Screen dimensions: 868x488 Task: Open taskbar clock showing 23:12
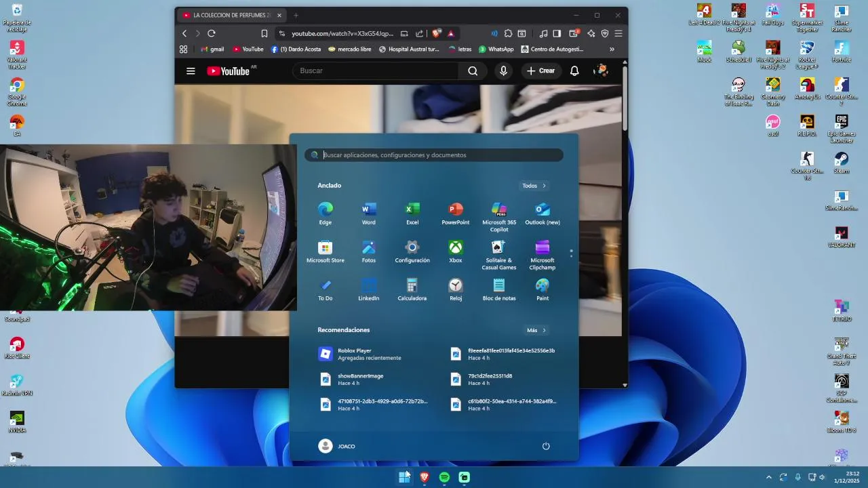848,477
